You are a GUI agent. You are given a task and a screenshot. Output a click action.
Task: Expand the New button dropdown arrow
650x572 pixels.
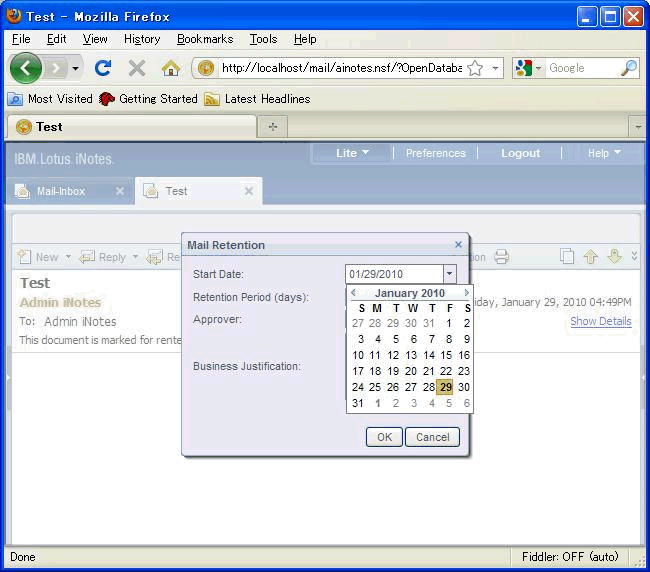pos(68,257)
